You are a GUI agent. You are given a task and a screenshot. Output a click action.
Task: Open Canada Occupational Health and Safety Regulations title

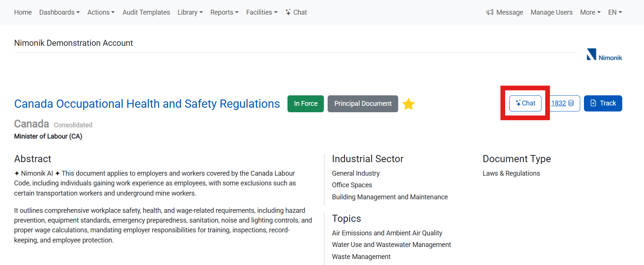coord(147,104)
